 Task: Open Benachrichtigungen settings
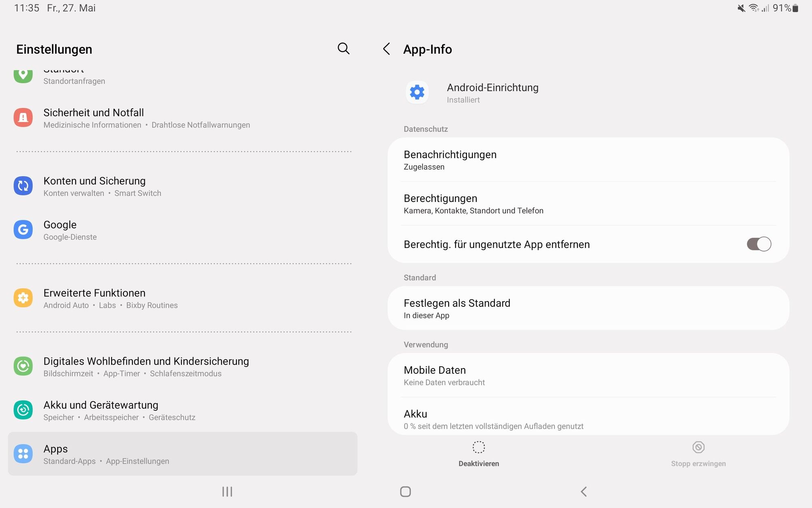click(588, 160)
